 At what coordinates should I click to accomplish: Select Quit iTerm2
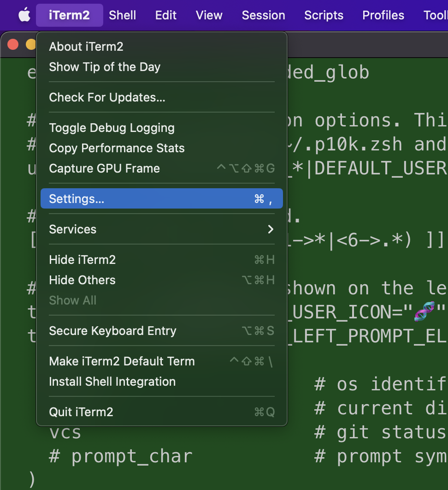click(x=162, y=412)
